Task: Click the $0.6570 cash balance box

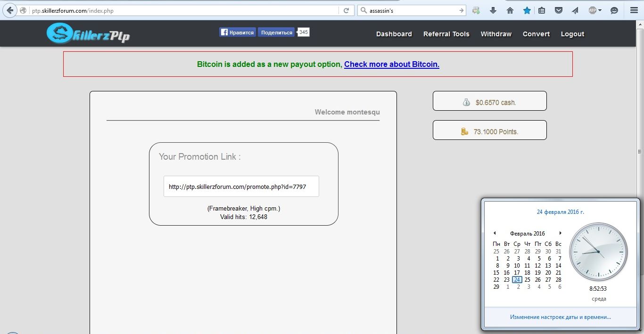Action: point(490,101)
